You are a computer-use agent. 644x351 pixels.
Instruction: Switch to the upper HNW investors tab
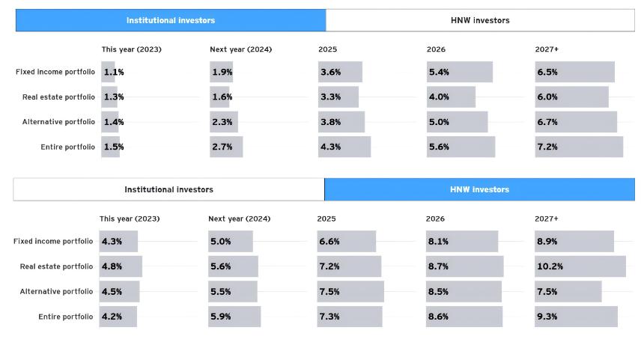tap(480, 20)
